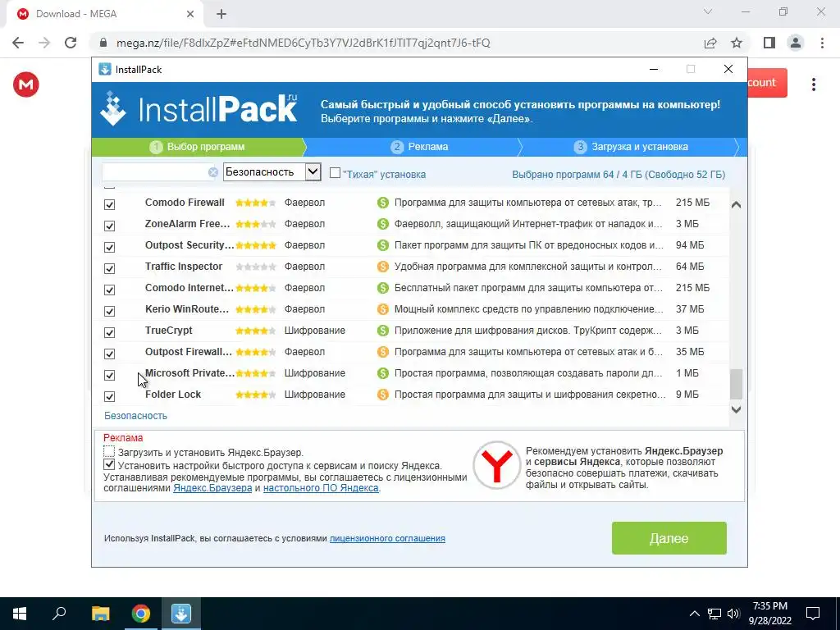Clear the search field with the X icon
The height and width of the screenshot is (630, 840).
point(213,172)
